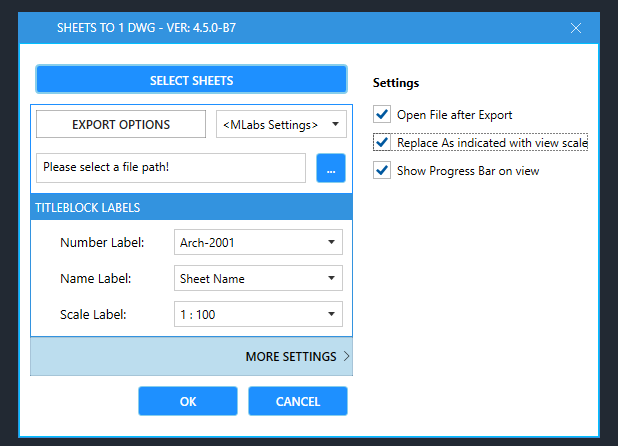Image resolution: width=618 pixels, height=446 pixels.
Task: Click the Settings heading text
Action: coord(396,82)
